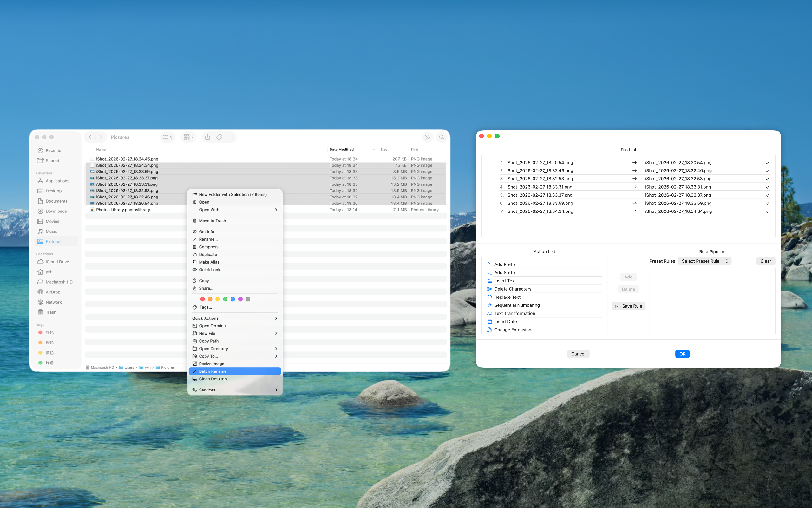Click the Insert Date calendar icon

click(x=489, y=322)
